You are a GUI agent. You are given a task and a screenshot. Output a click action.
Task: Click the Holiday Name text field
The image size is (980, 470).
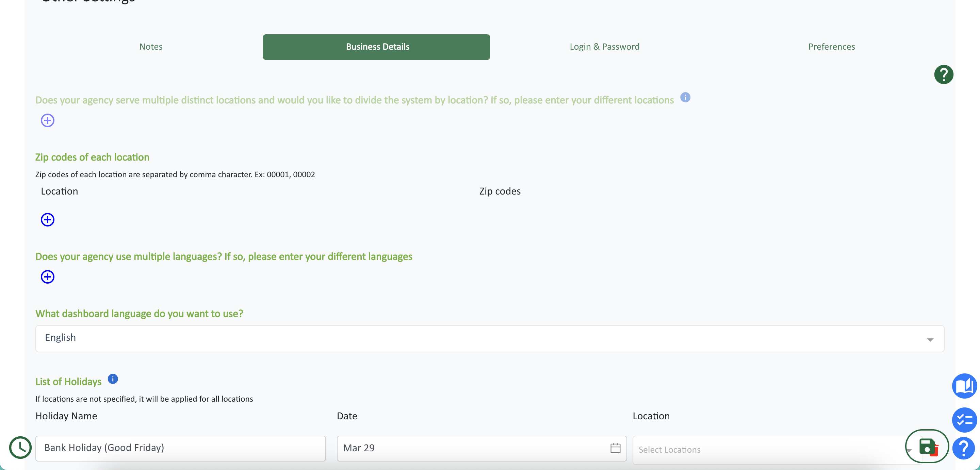(180, 448)
